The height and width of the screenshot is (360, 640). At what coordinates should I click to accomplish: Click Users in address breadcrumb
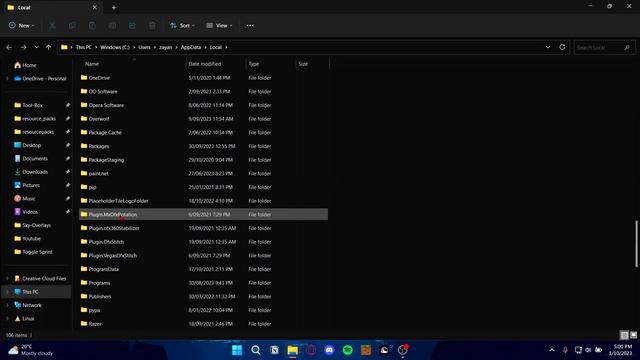(144, 47)
